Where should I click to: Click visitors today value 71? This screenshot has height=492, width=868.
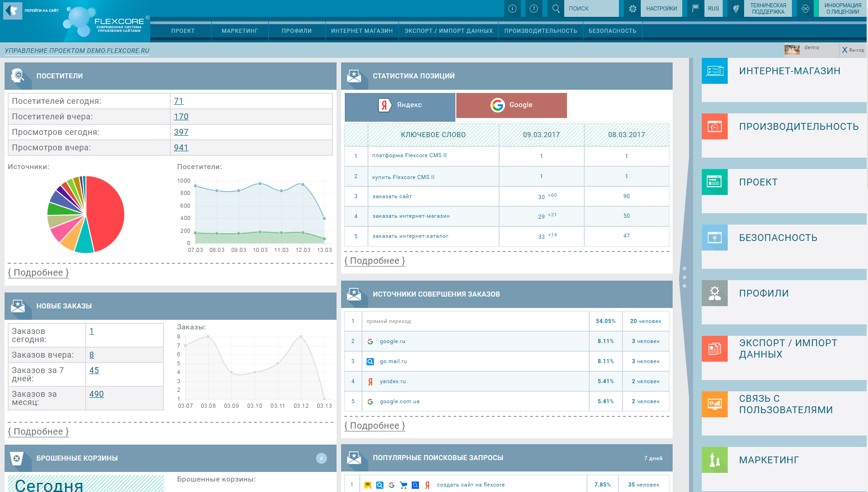179,101
